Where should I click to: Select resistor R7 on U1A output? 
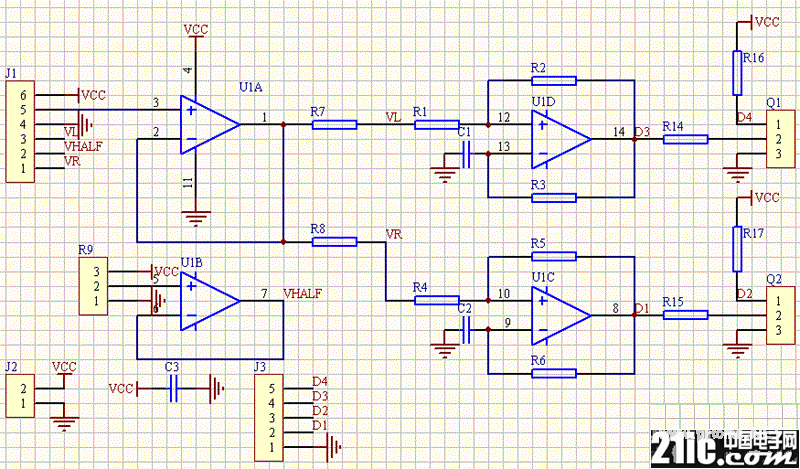tap(335, 125)
